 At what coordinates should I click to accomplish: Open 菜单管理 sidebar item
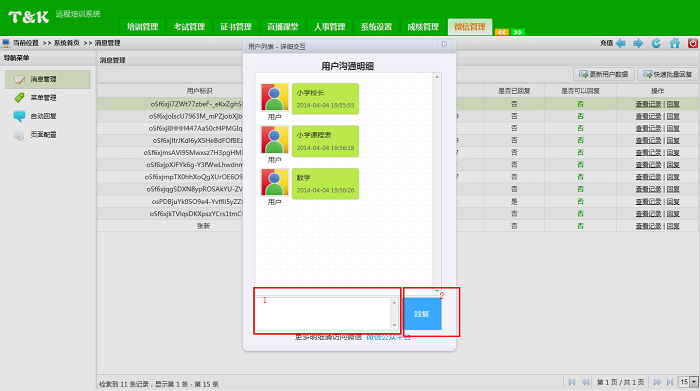pos(43,98)
